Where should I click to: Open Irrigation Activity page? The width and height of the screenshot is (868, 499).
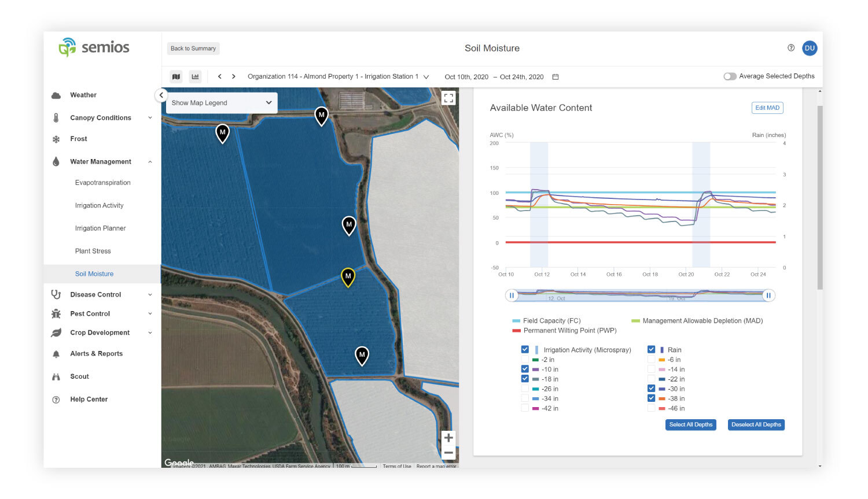[x=99, y=206]
